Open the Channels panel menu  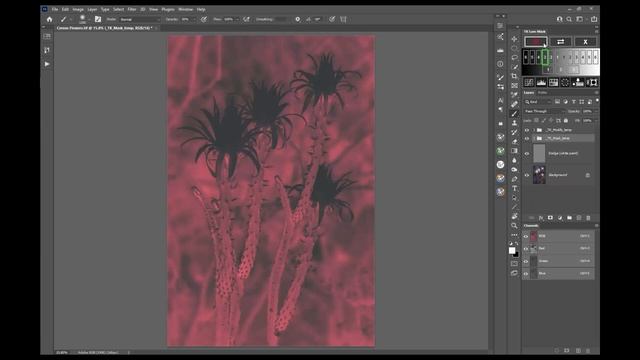(596, 226)
